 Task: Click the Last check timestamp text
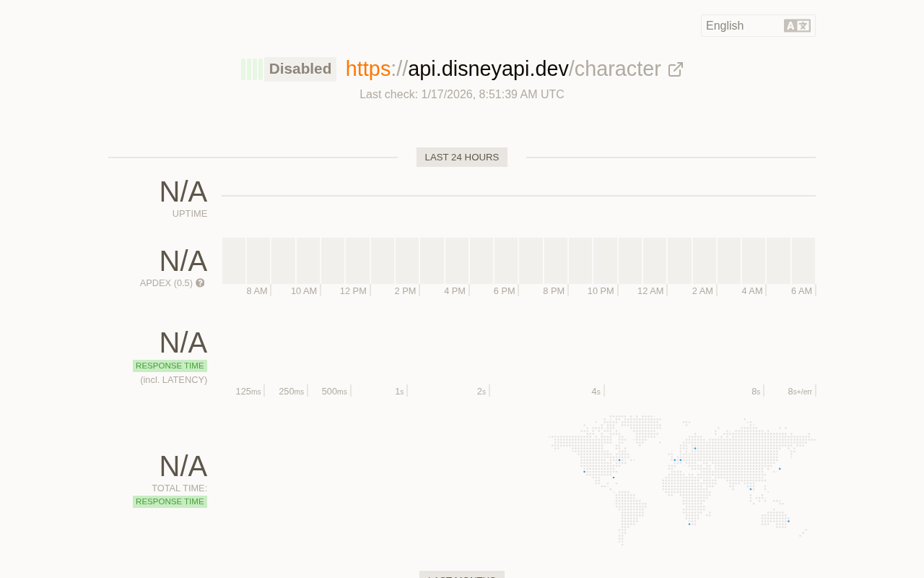(462, 95)
